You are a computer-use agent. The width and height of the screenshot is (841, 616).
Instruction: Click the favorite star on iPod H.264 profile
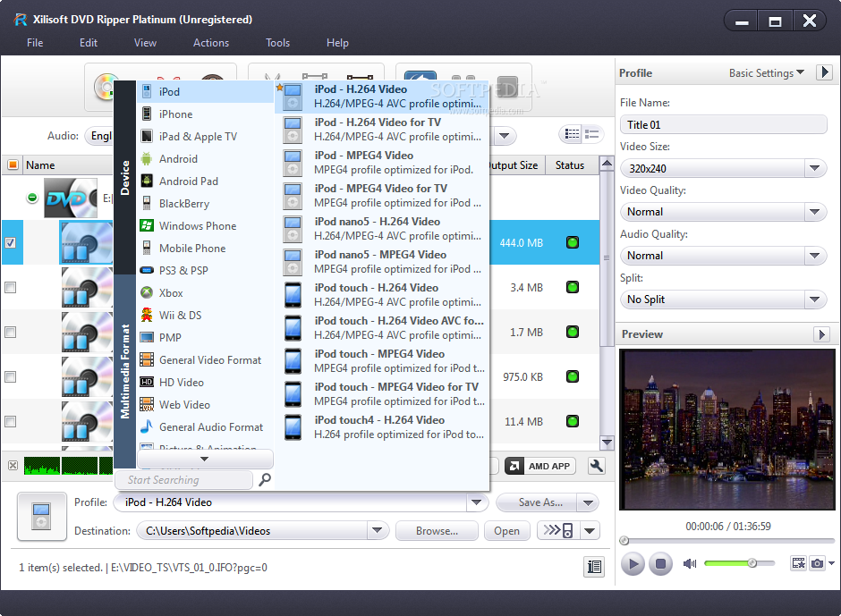pyautogui.click(x=279, y=88)
